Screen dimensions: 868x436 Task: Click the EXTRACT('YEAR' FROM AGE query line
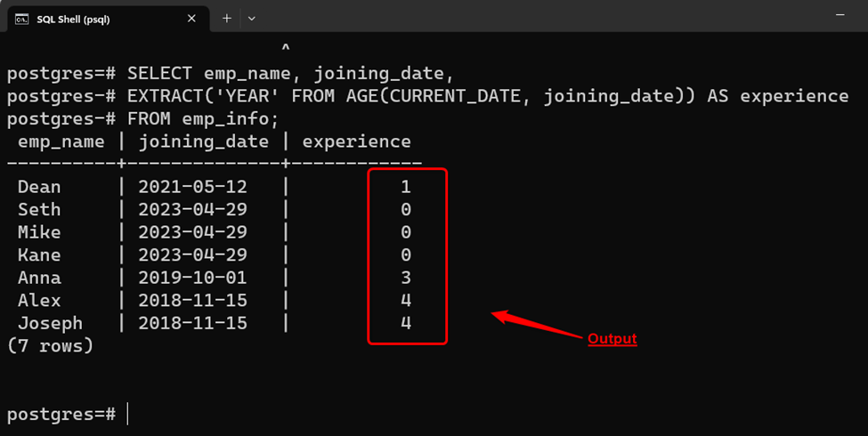pyautogui.click(x=427, y=96)
